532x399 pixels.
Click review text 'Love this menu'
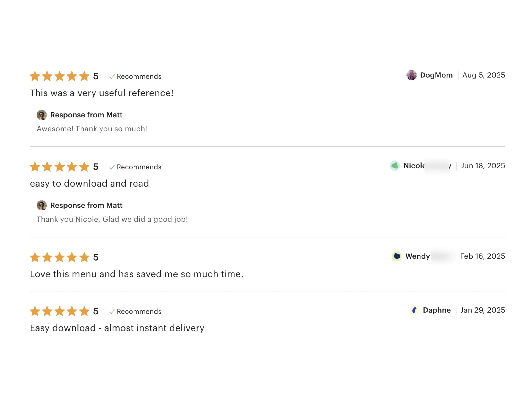click(136, 274)
